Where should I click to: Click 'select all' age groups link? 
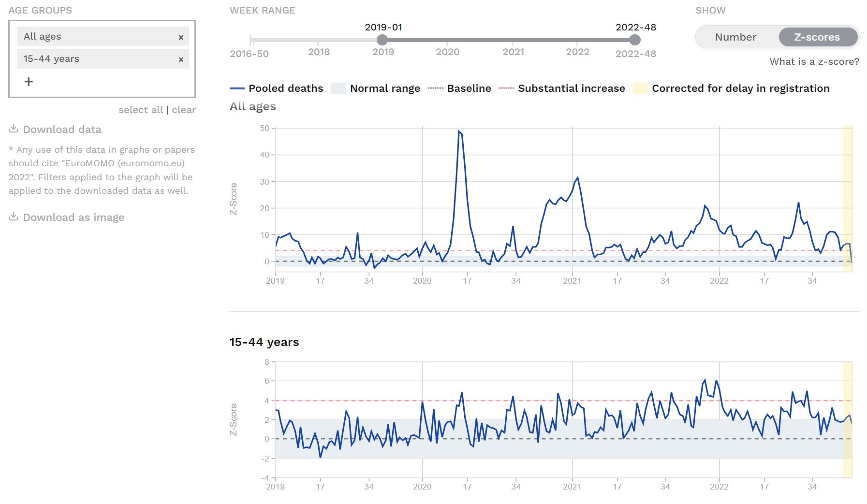click(141, 110)
